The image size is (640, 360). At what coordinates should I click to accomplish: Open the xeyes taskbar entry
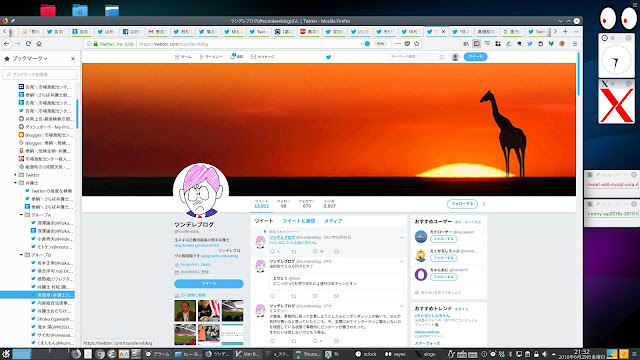click(396, 354)
